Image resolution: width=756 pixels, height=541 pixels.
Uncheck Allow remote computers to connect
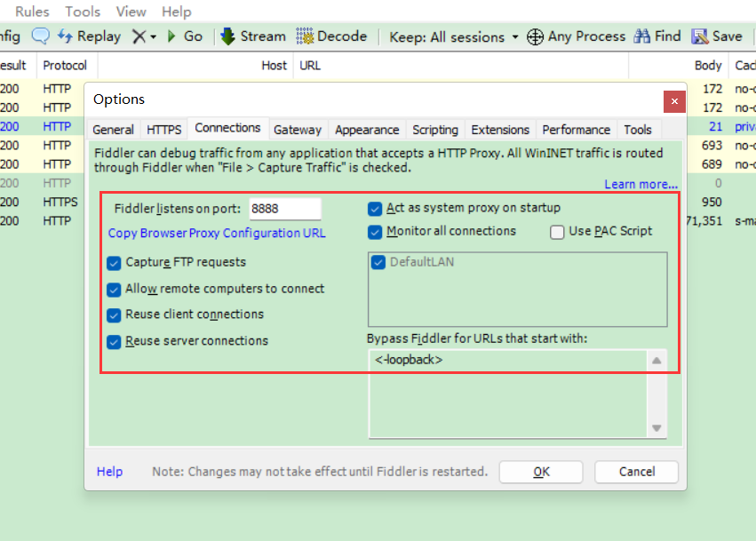[114, 290]
